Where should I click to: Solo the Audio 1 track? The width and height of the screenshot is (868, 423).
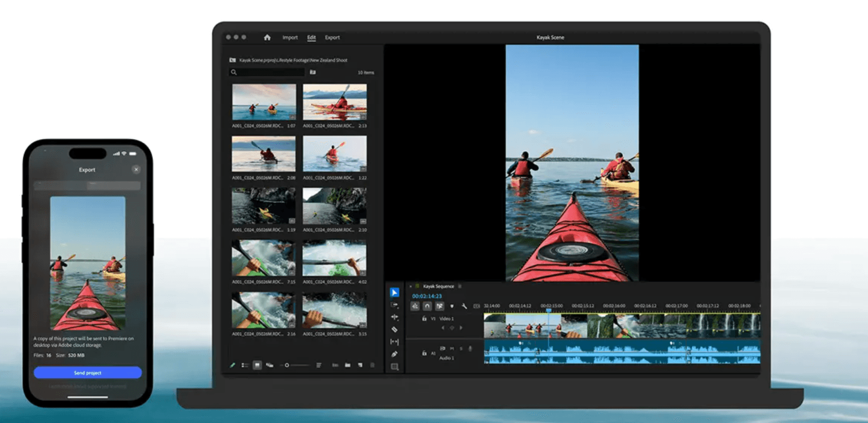[461, 349]
